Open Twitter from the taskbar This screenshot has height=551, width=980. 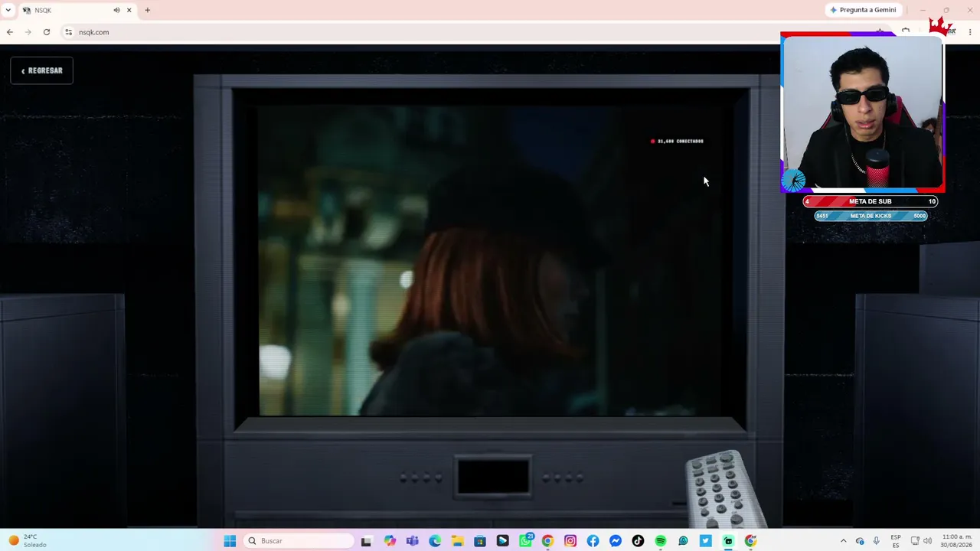(706, 541)
